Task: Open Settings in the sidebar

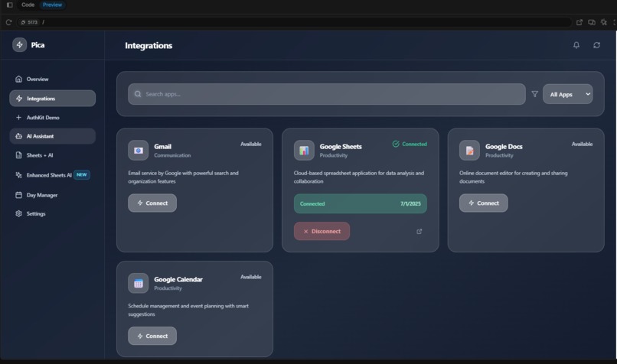Action: coord(52,214)
